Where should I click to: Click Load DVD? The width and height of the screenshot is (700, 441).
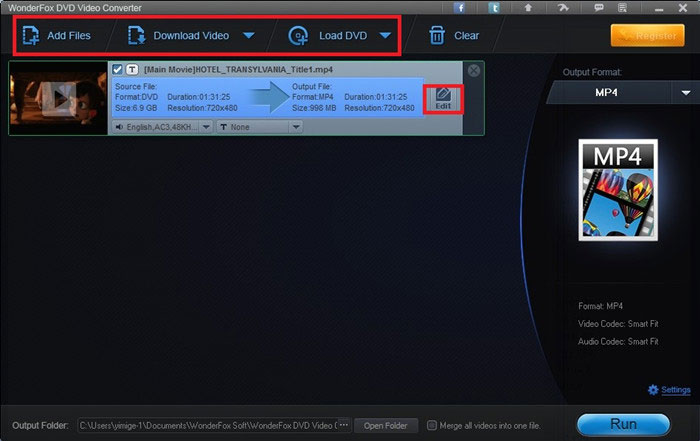pyautogui.click(x=328, y=36)
